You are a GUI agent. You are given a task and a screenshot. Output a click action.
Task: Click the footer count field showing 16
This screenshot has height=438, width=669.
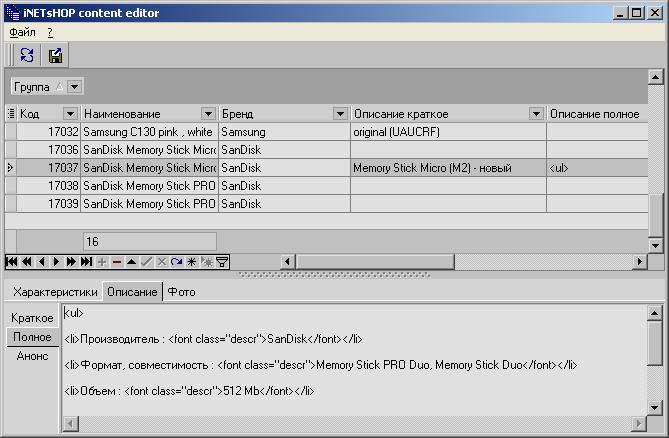coord(149,241)
